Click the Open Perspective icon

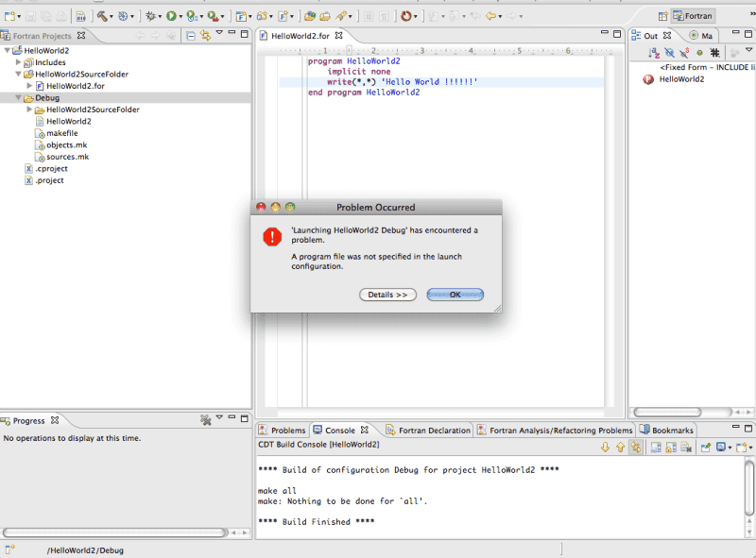(x=662, y=16)
